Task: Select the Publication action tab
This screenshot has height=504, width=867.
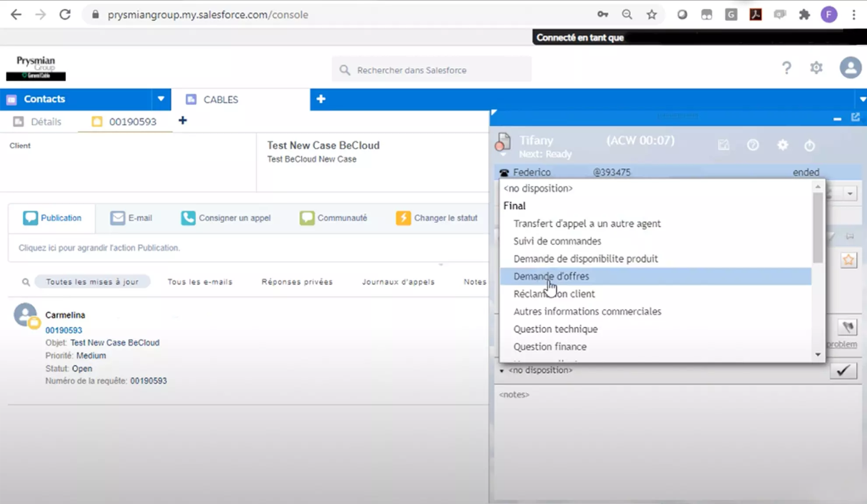Action: (x=52, y=218)
